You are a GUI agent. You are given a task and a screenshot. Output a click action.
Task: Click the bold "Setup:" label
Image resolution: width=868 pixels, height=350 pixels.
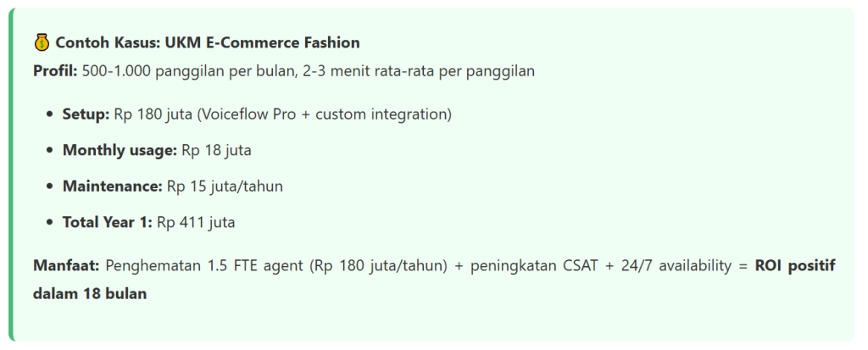coord(86,114)
